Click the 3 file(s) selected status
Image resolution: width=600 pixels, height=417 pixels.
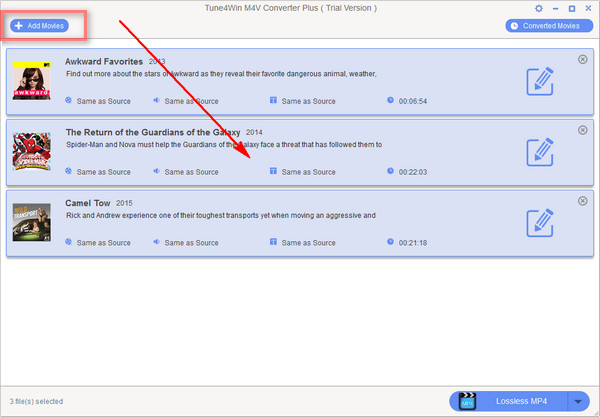pos(36,401)
